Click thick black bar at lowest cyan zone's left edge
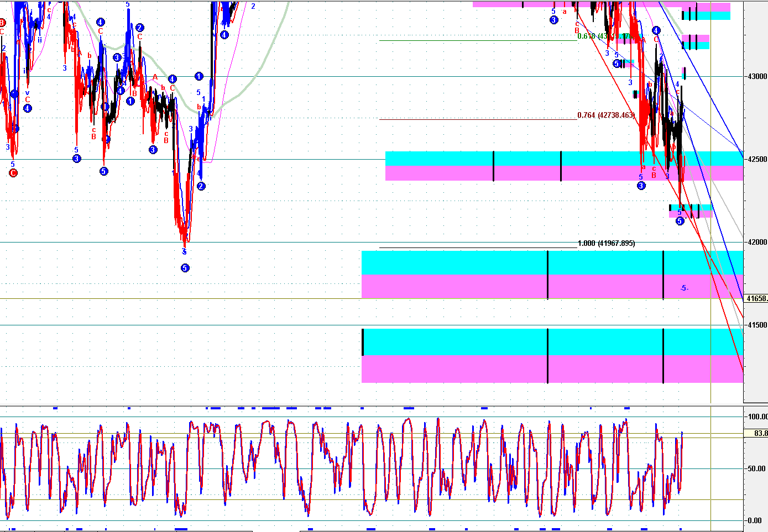The width and height of the screenshot is (768, 532). [x=363, y=342]
